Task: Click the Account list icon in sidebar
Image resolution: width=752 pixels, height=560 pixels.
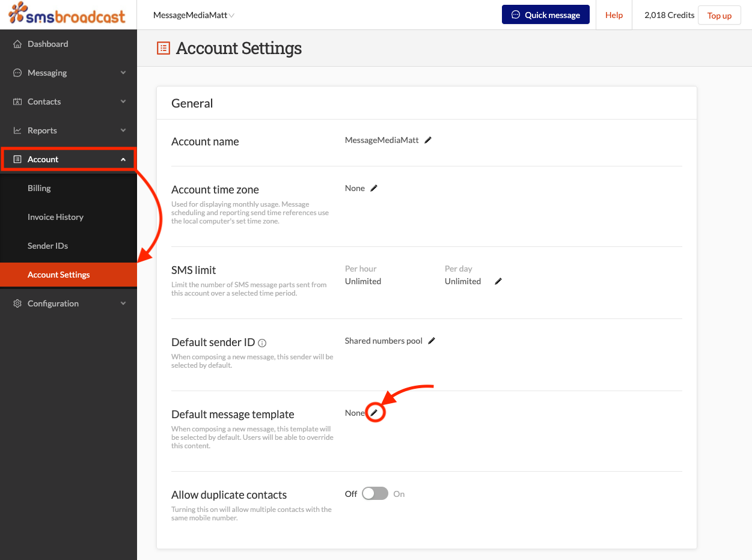Action: [17, 159]
